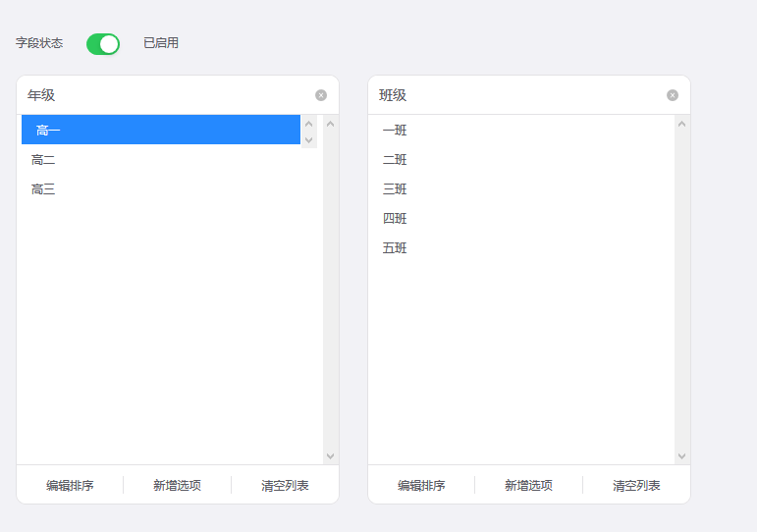Click the 班级 list scroll-down arrow
This screenshot has width=757, height=532.
coord(682,456)
